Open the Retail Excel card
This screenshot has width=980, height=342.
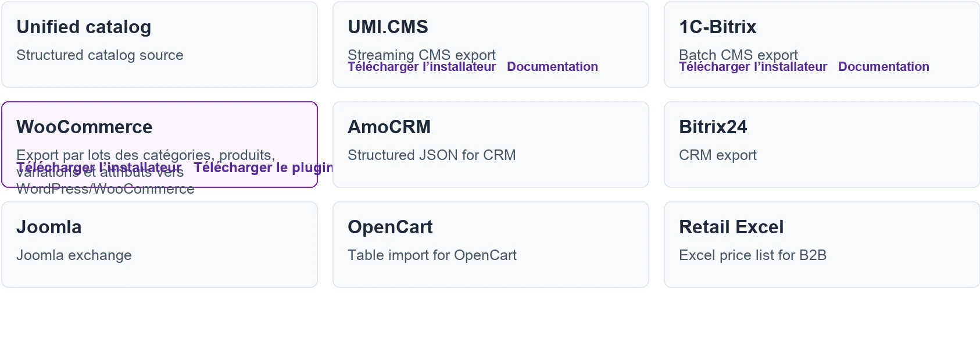point(822,245)
